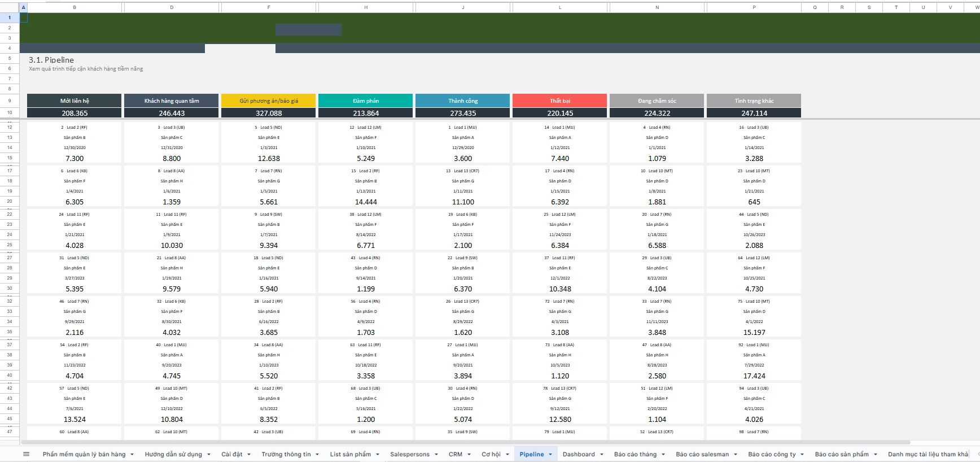Open dropdown arrow on Dashboard tab
Viewport: 980px width, 462px height.
click(602, 454)
